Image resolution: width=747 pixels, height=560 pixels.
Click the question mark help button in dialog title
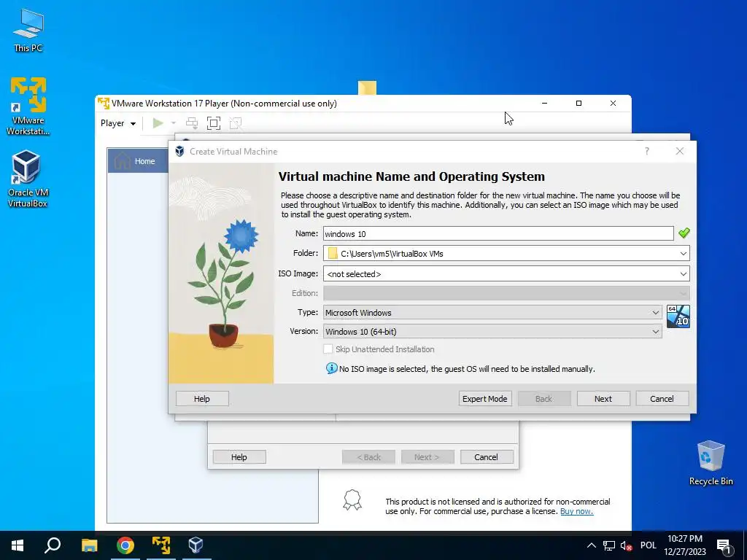pyautogui.click(x=646, y=151)
